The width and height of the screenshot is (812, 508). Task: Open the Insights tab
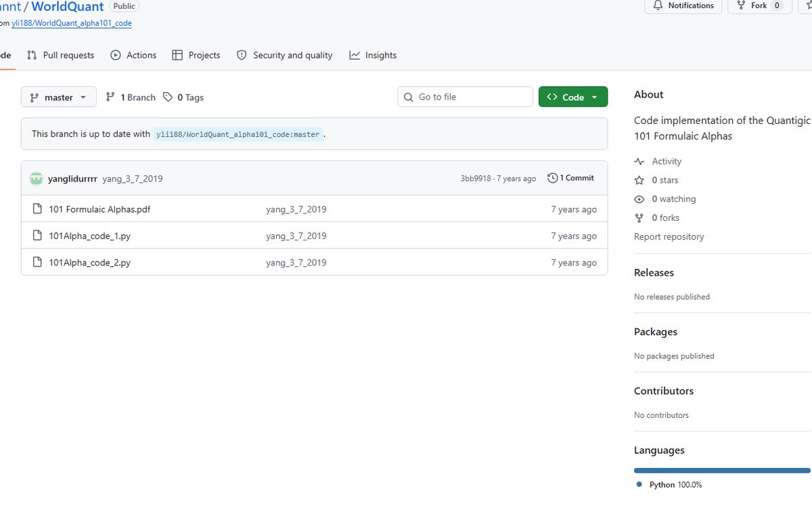(373, 56)
